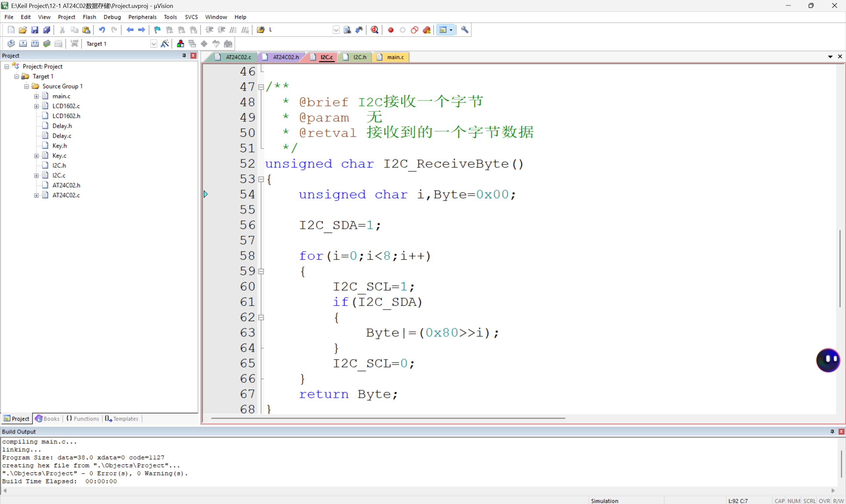Open the Peripherals menu

coord(142,17)
